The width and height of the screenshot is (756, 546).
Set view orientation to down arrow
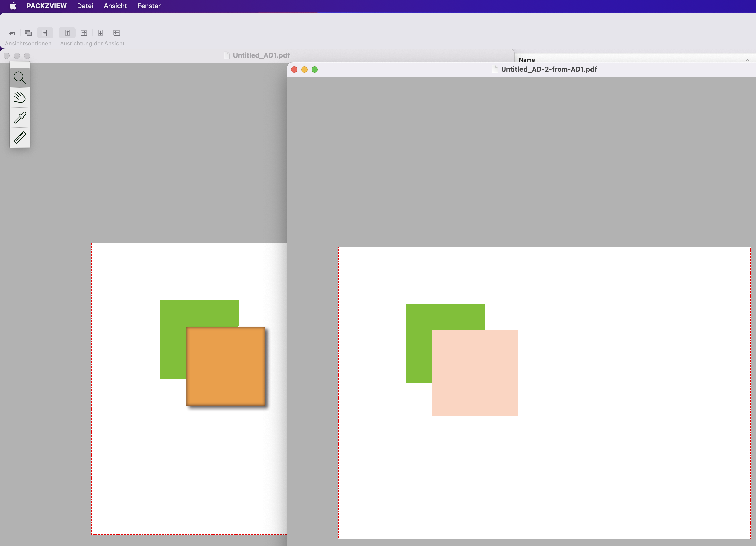[100, 33]
